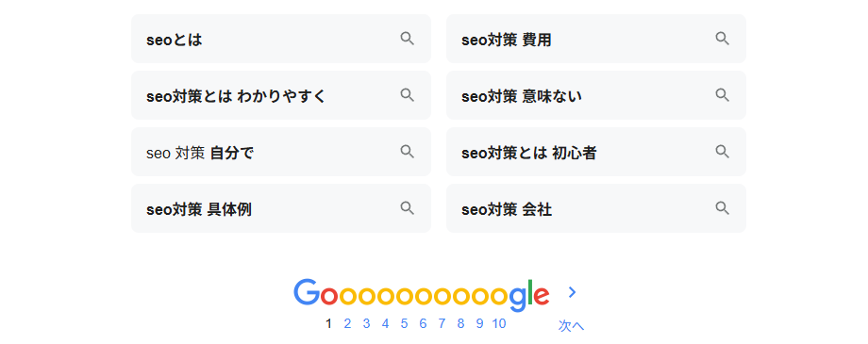This screenshot has height=344, width=868.
Task: Click magnifier icon for "seo対策 費用"
Action: [x=722, y=39]
